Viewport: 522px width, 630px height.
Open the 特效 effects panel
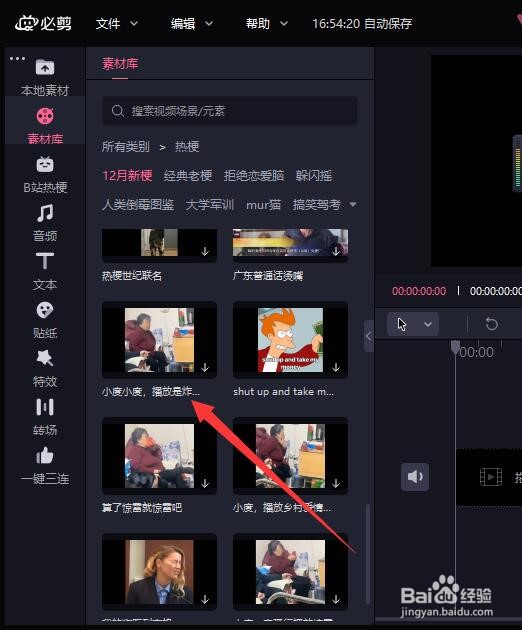(45, 369)
